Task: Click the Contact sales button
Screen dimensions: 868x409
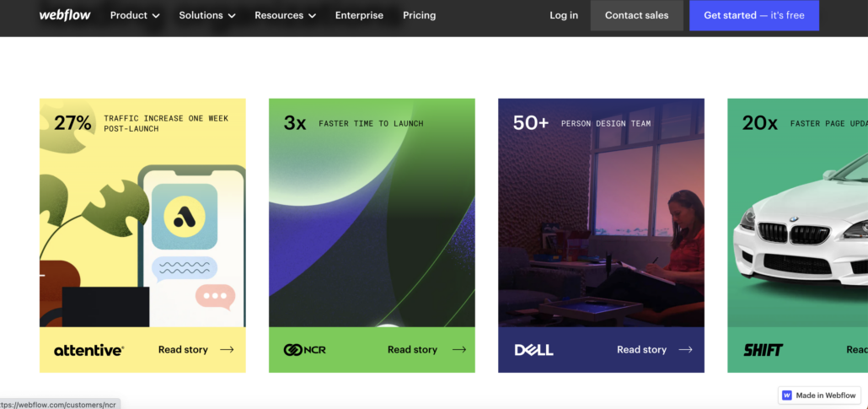Action: 636,15
